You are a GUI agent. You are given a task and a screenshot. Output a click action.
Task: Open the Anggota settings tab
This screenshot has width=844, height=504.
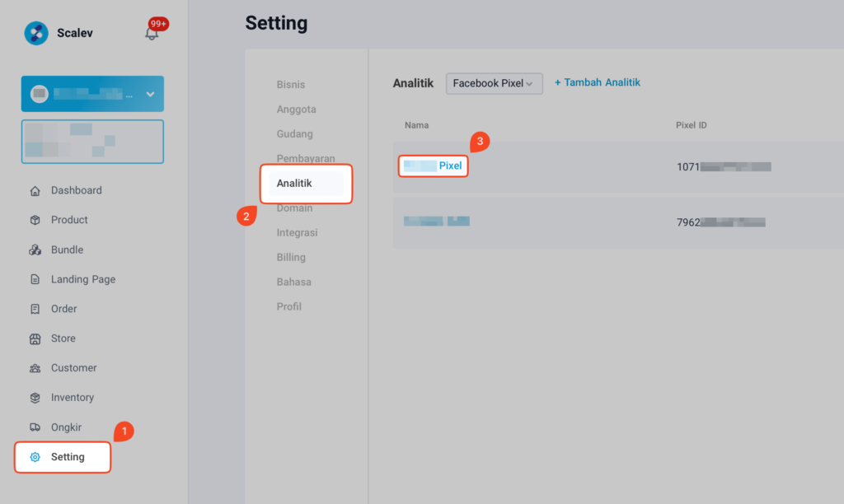(296, 110)
